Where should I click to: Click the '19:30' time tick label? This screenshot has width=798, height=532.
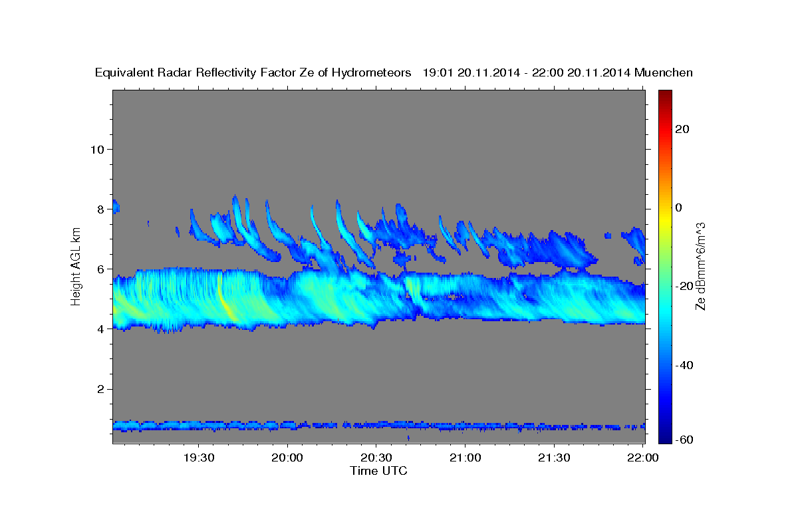[199, 458]
